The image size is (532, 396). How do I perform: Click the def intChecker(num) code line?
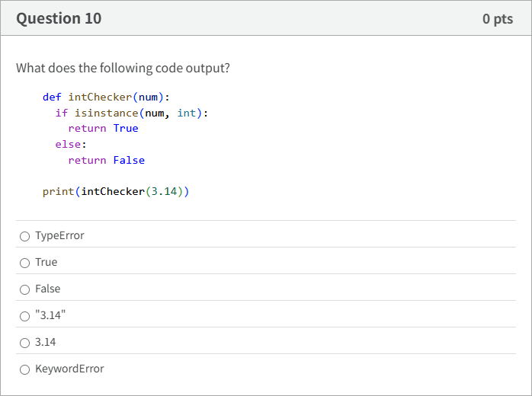click(106, 97)
